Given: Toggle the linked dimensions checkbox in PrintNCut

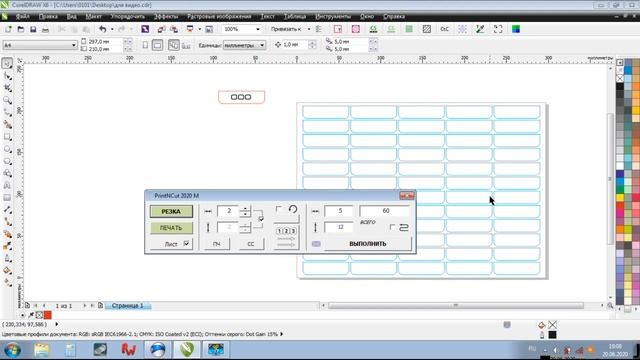Looking at the screenshot, I should click(261, 219).
